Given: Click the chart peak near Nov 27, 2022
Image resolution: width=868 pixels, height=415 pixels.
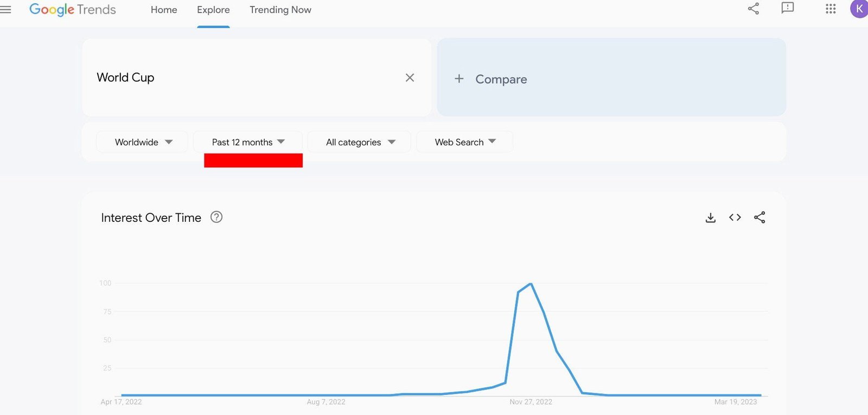Looking at the screenshot, I should pyautogui.click(x=531, y=284).
